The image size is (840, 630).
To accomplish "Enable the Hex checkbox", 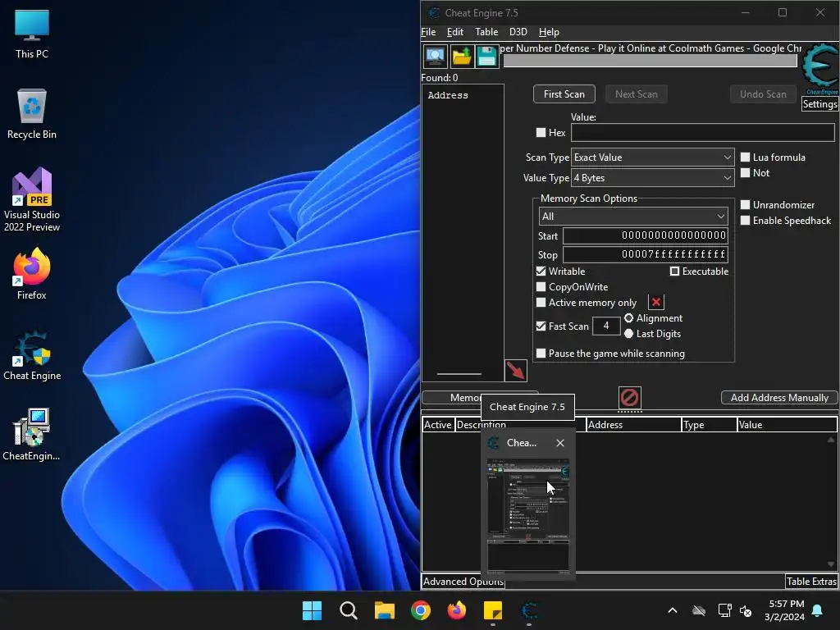I will pos(541,132).
